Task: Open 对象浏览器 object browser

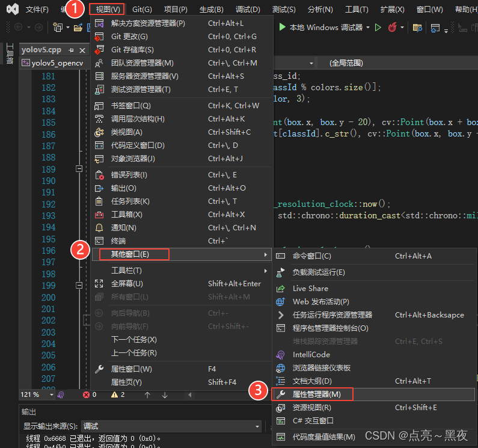Action: 182,159
